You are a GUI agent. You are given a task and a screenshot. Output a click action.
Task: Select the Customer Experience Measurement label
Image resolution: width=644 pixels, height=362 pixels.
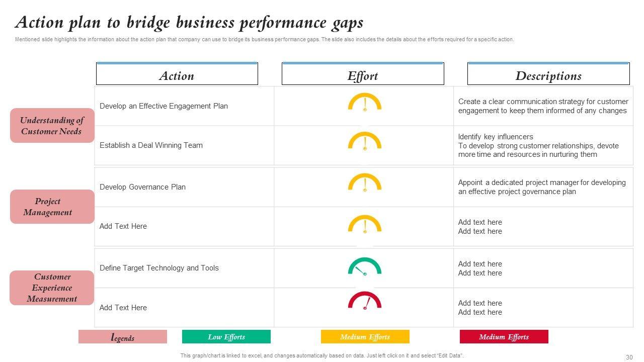tap(52, 288)
